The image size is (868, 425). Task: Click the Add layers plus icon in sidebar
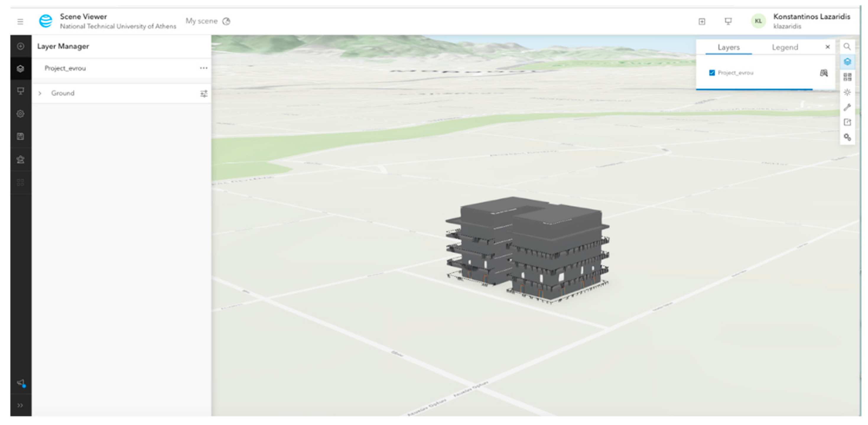pyautogui.click(x=21, y=46)
